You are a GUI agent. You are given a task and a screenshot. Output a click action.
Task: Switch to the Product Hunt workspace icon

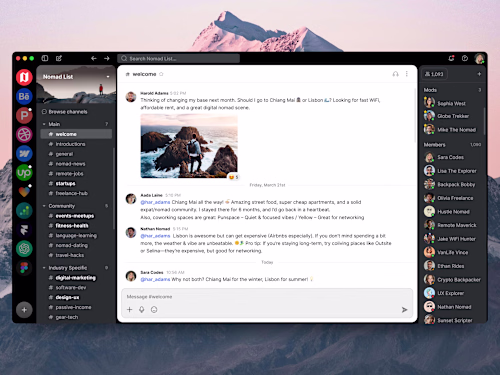coord(24,115)
